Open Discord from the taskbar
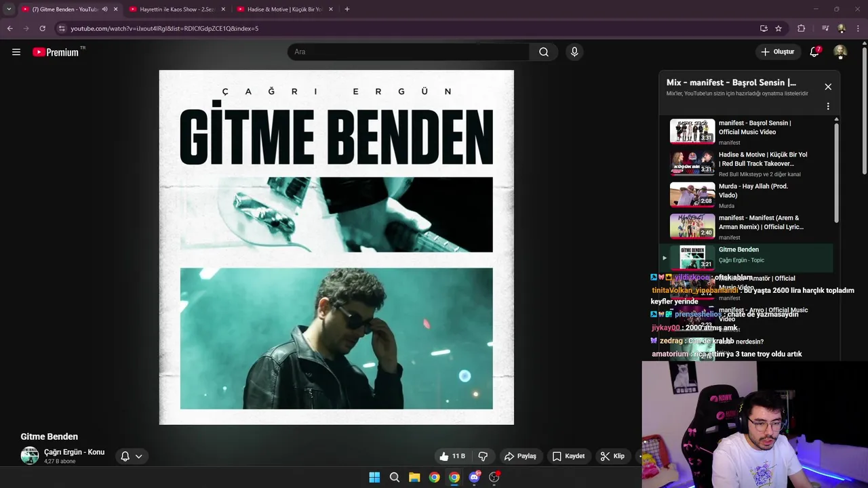This screenshot has height=488, width=868. click(474, 477)
